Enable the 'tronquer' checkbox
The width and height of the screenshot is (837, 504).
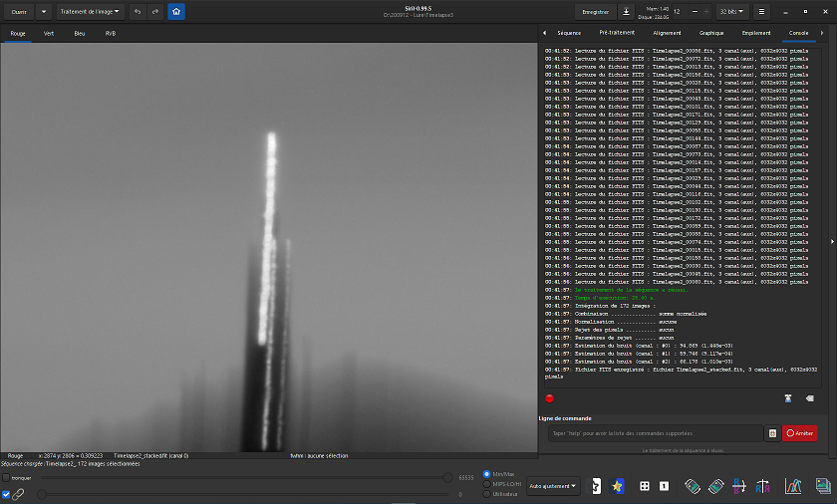pyautogui.click(x=6, y=478)
